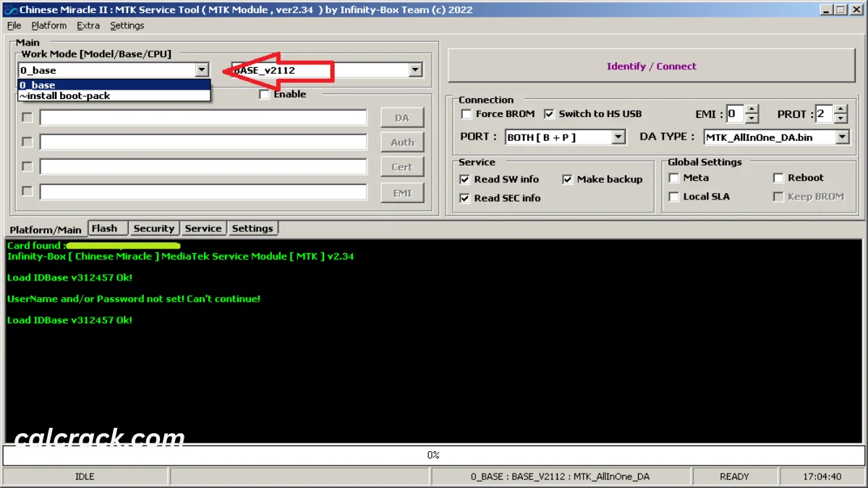868x488 pixels.
Task: Switch to the Settings tab
Action: point(252,228)
